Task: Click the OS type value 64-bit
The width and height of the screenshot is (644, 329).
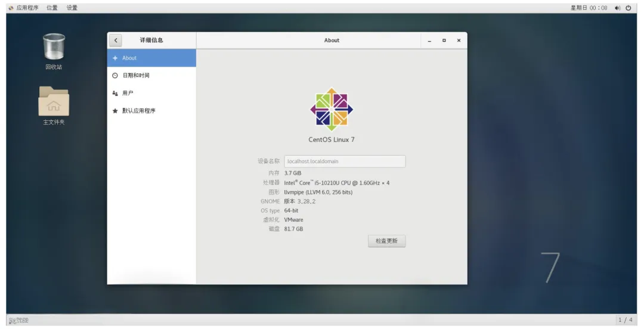Action: (291, 211)
